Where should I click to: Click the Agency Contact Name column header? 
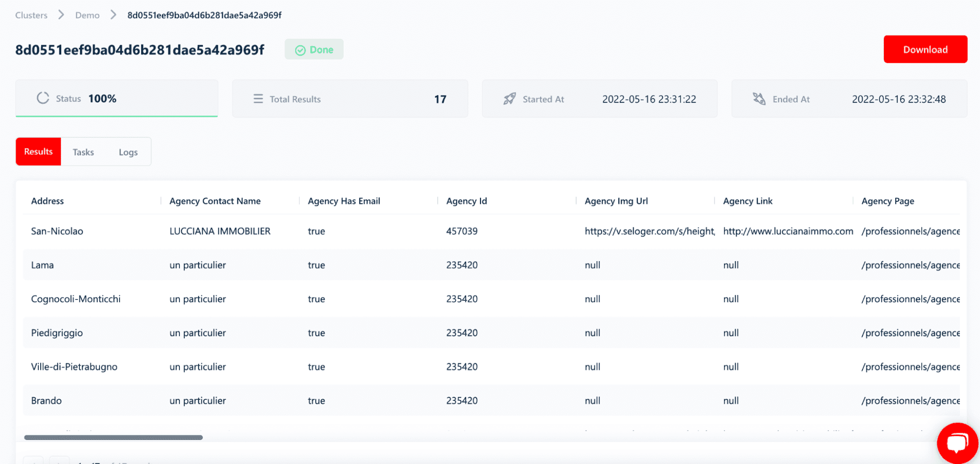click(215, 201)
